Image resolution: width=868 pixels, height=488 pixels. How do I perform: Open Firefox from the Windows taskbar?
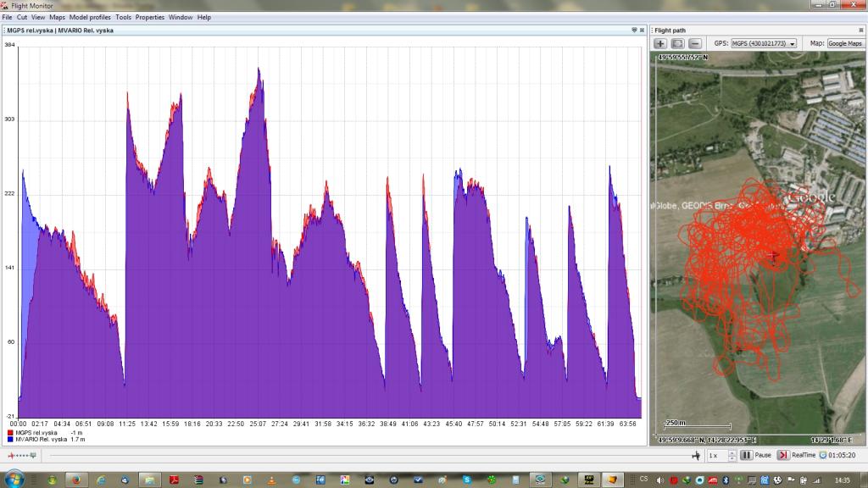[75, 480]
